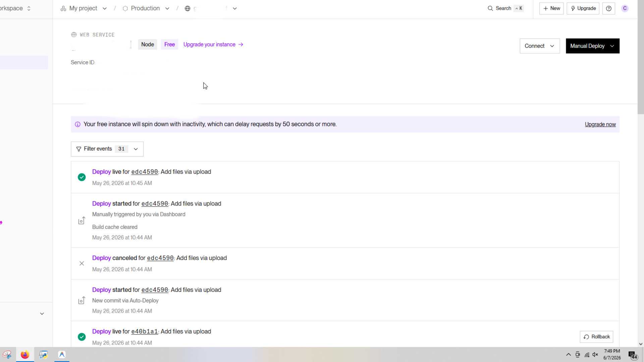Expand the service name breadcrumb dropdown
644x362 pixels.
click(235, 8)
